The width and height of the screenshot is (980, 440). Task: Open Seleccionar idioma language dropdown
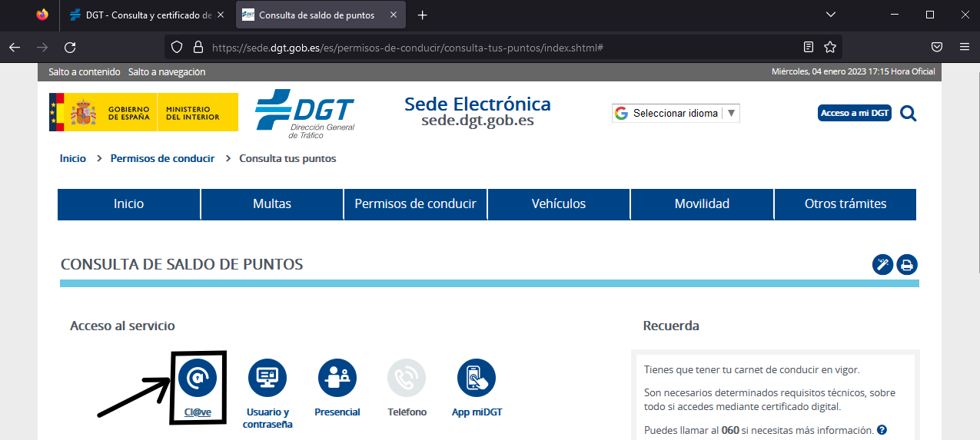pos(676,114)
